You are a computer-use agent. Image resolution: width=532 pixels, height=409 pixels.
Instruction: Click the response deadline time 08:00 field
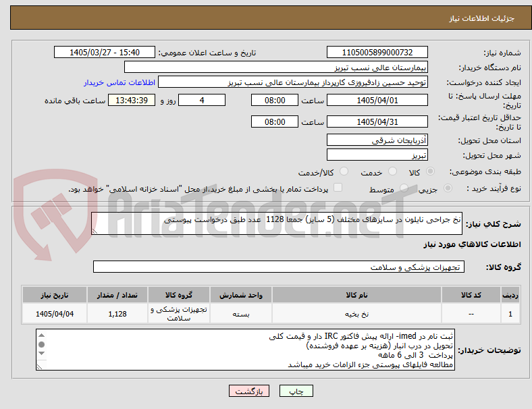click(275, 101)
